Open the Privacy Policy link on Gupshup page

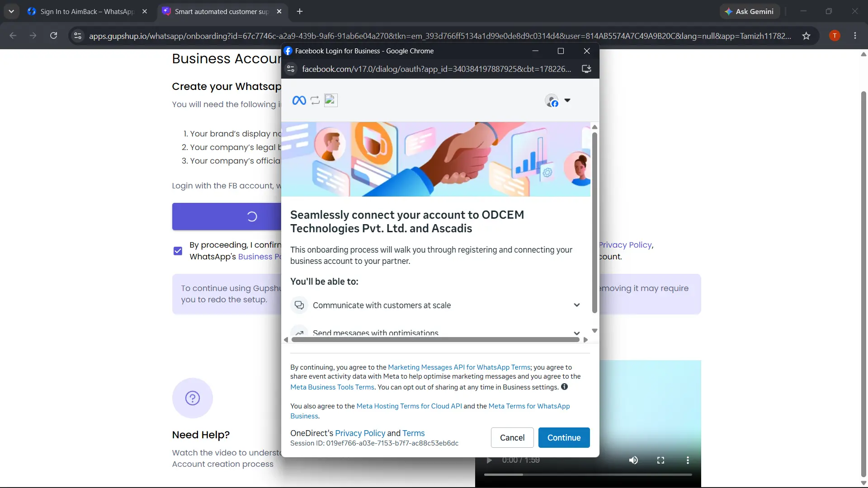(625, 245)
